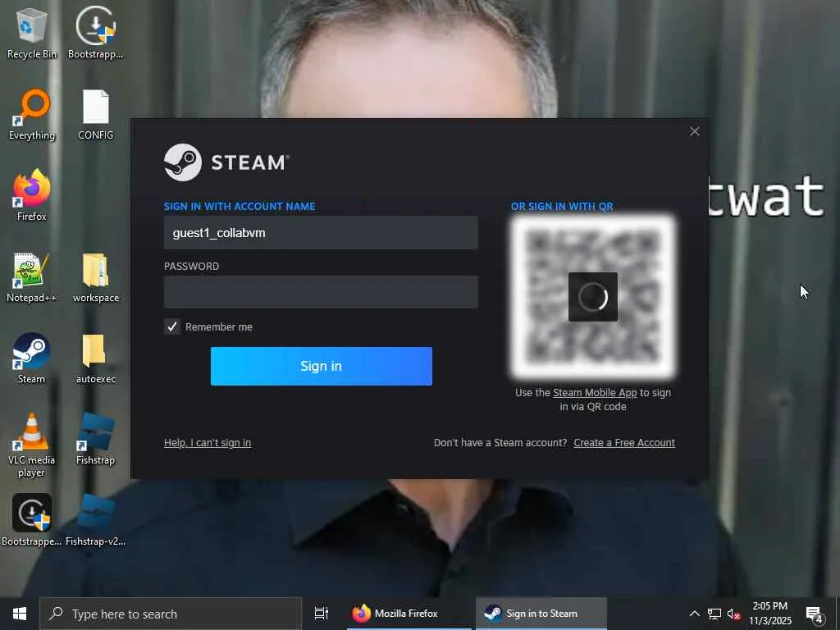Screen dimensions: 840x630
Task: Open the notification center icon
Action: click(x=815, y=614)
